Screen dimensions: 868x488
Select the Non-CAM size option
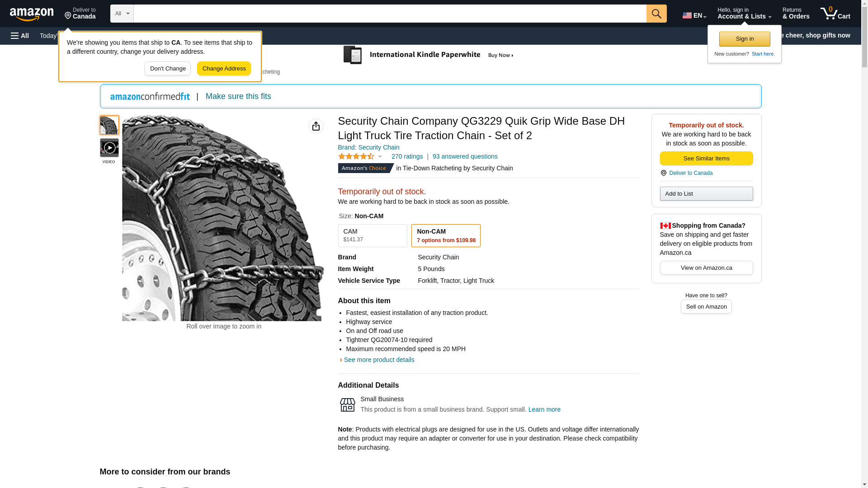click(x=446, y=235)
